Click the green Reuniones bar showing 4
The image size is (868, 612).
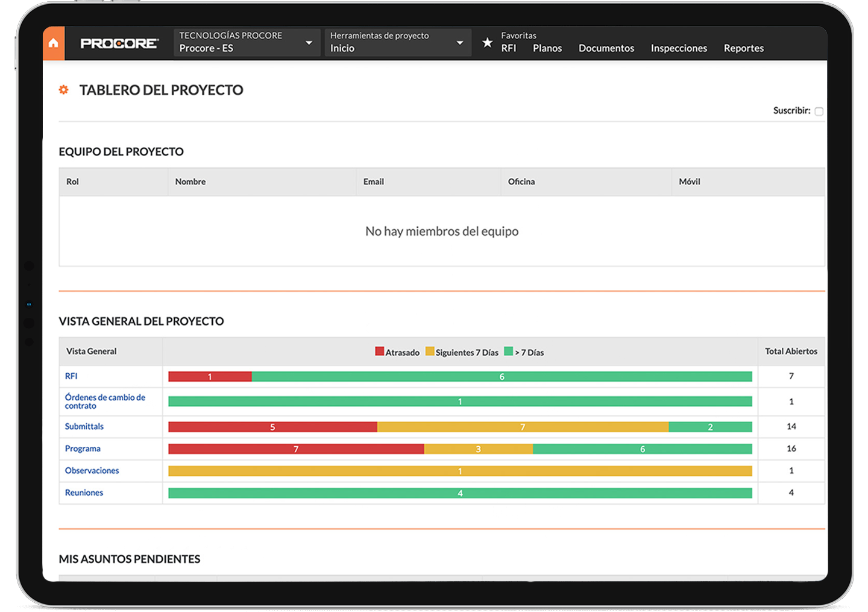(460, 493)
